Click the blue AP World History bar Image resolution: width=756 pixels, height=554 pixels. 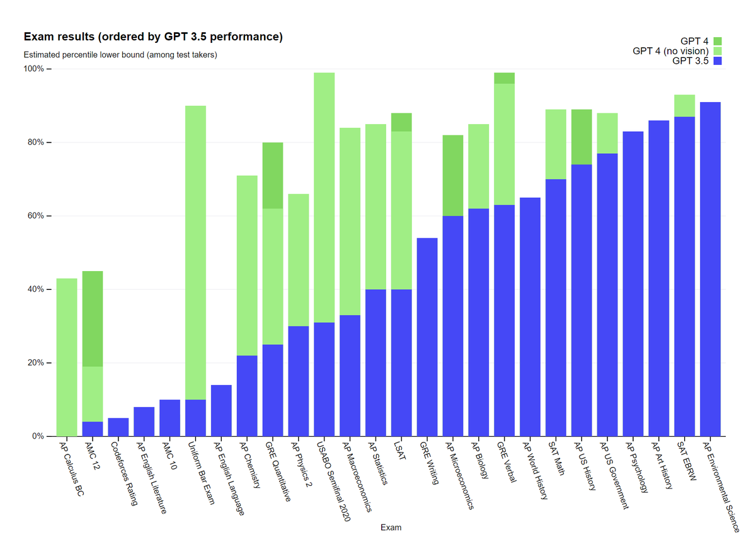click(531, 317)
